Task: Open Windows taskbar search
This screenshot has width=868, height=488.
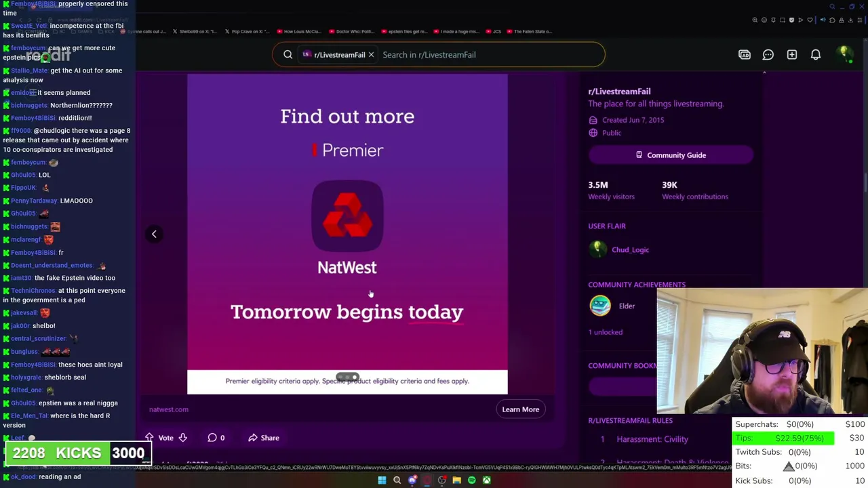Action: pyautogui.click(x=397, y=481)
